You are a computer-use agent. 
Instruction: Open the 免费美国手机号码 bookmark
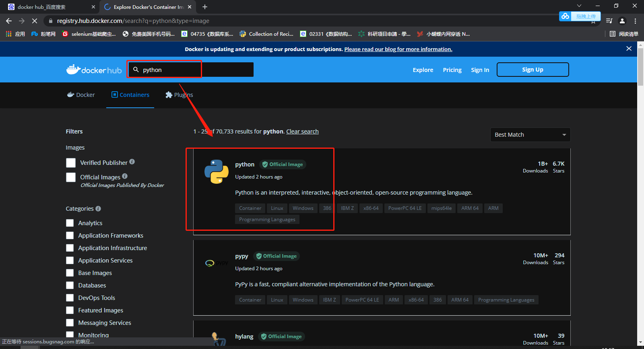coord(149,34)
